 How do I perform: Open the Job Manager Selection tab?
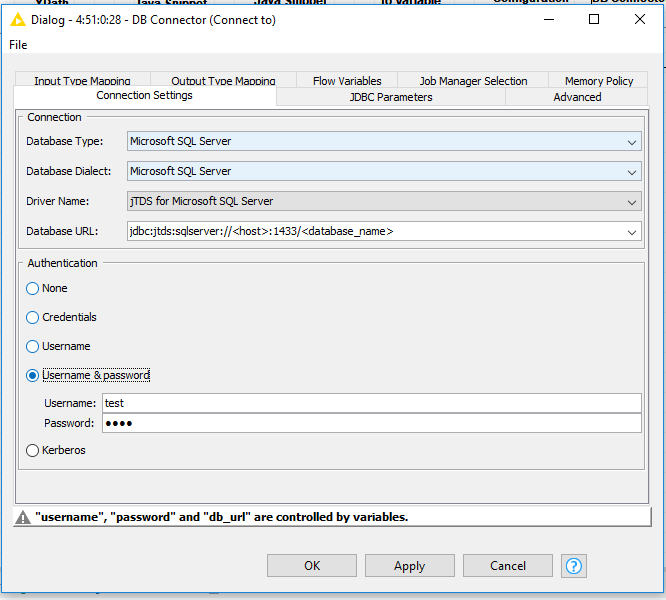tap(473, 80)
